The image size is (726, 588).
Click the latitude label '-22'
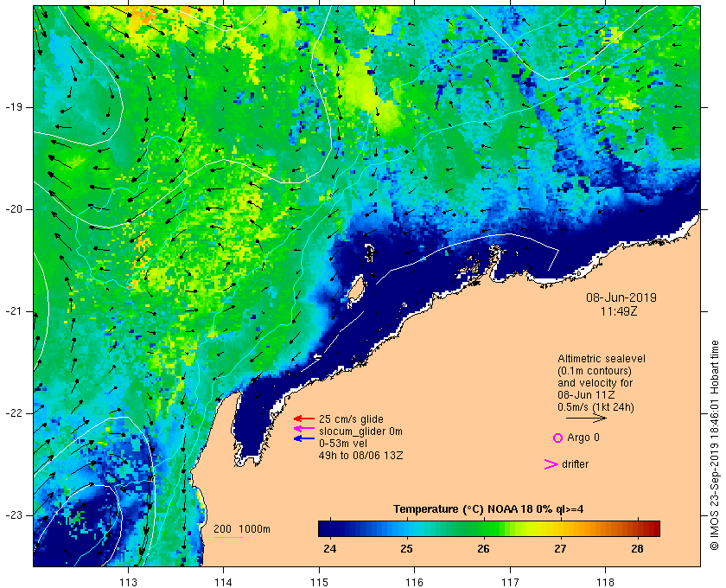[x=14, y=413]
